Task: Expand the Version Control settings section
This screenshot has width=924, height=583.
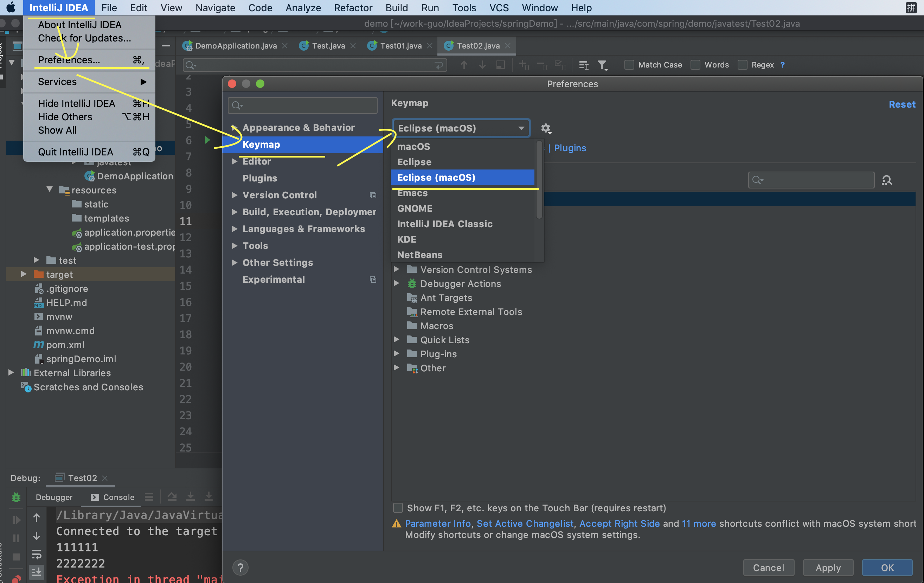Action: pyautogui.click(x=235, y=195)
